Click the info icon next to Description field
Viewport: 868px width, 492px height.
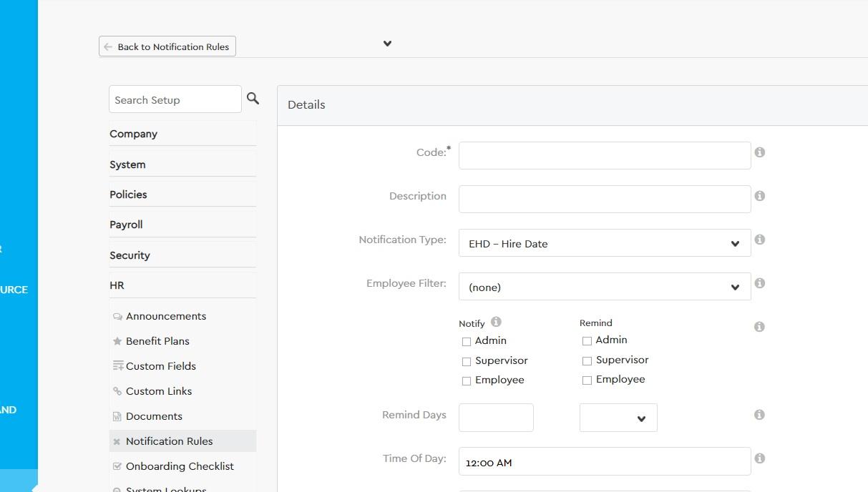point(760,196)
